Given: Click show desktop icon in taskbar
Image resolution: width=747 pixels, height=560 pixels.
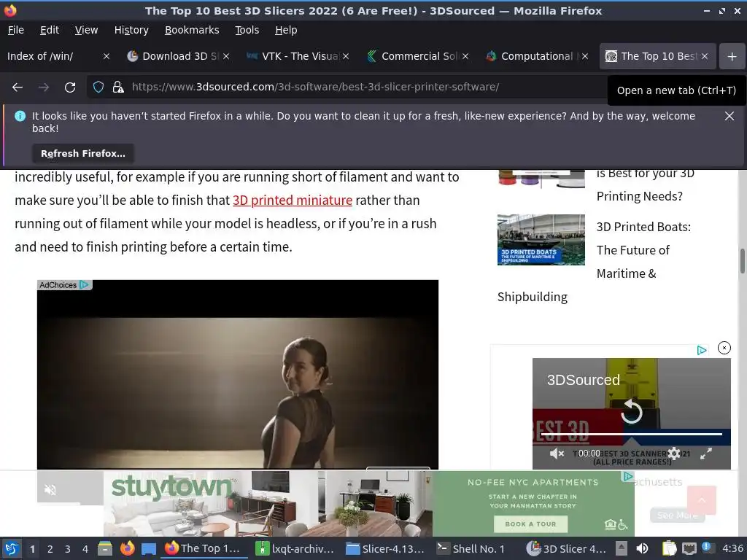Looking at the screenshot, I should point(149,549).
